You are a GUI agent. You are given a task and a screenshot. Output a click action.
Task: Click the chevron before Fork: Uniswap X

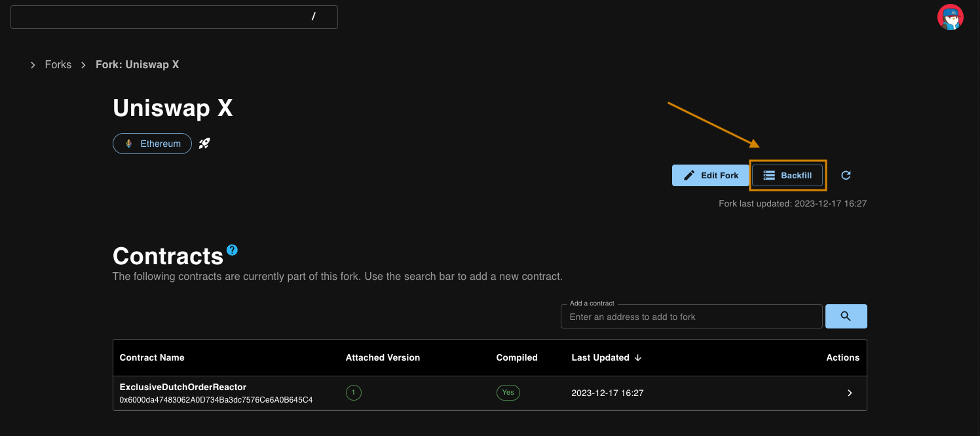point(83,65)
